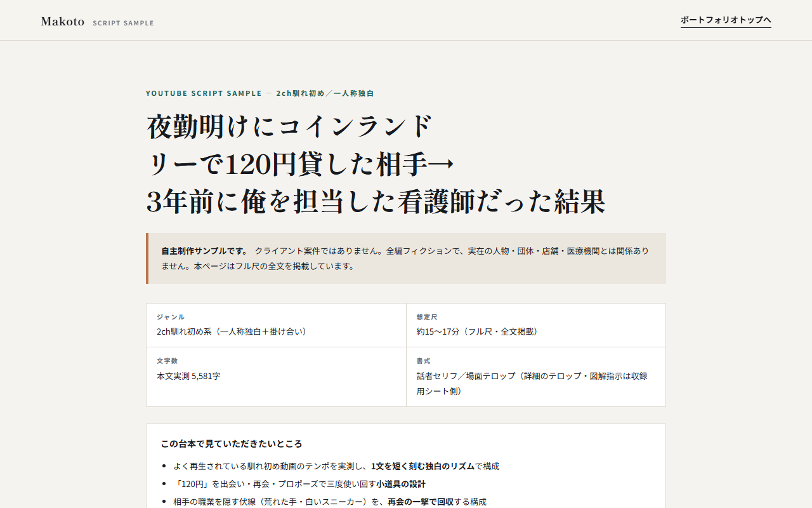This screenshot has height=508, width=812.
Task: Select the value 本文実測 5,581字
Action: (x=188, y=376)
